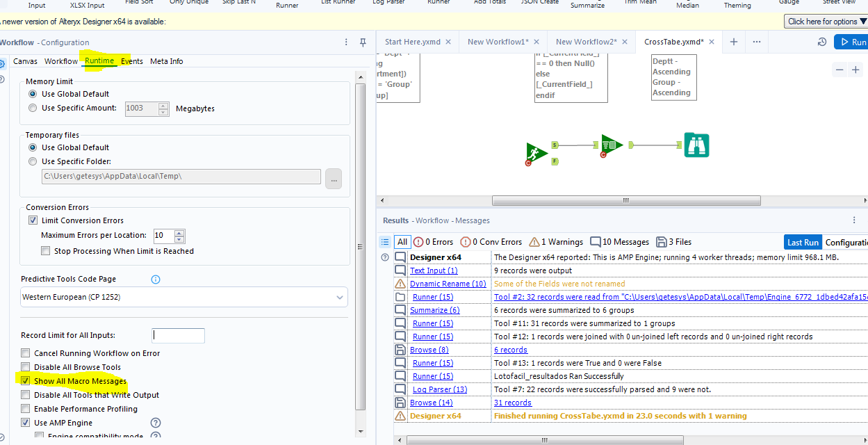Image resolution: width=868 pixels, height=445 pixels.
Task: Click the Record Limit for All Inputs field
Action: [178, 335]
